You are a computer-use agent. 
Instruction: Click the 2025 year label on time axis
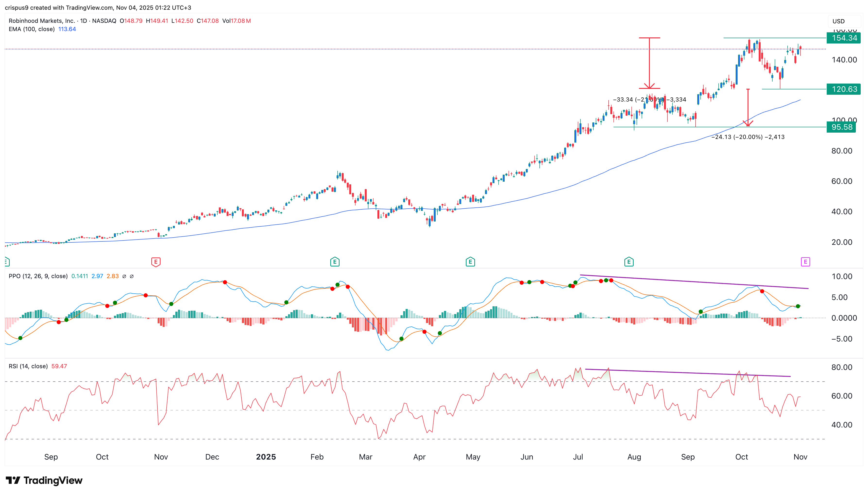[266, 457]
